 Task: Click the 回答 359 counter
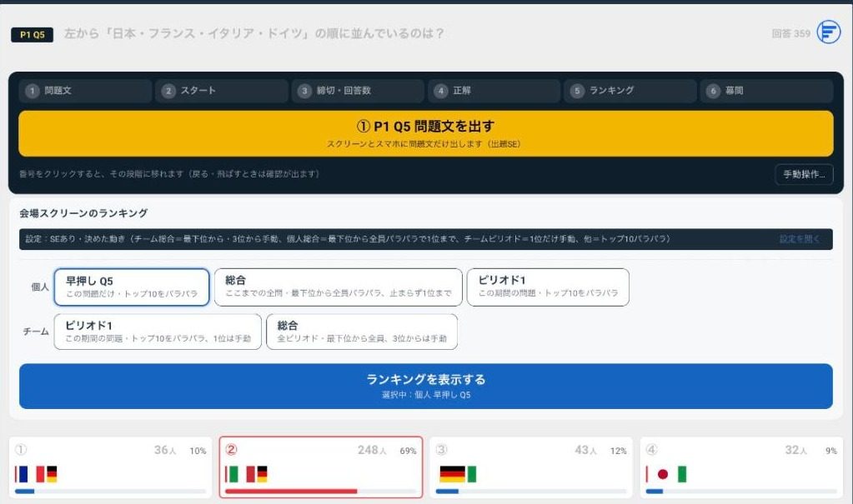791,33
